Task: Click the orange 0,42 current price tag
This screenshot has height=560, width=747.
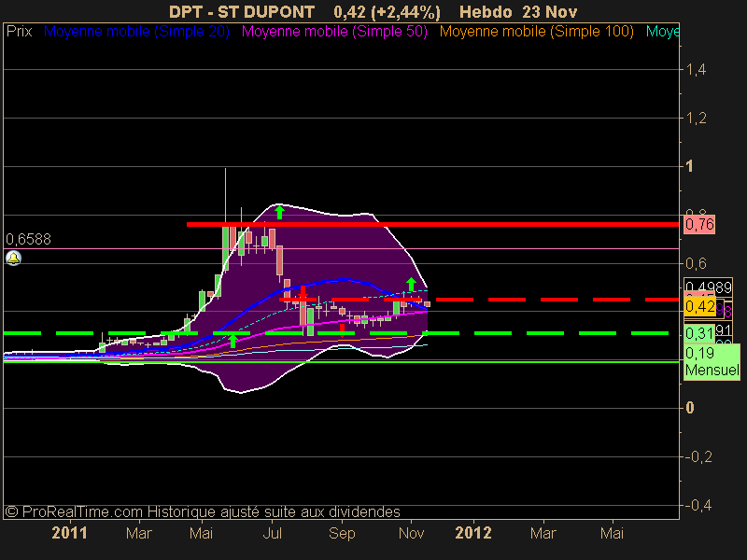Action: click(699, 306)
